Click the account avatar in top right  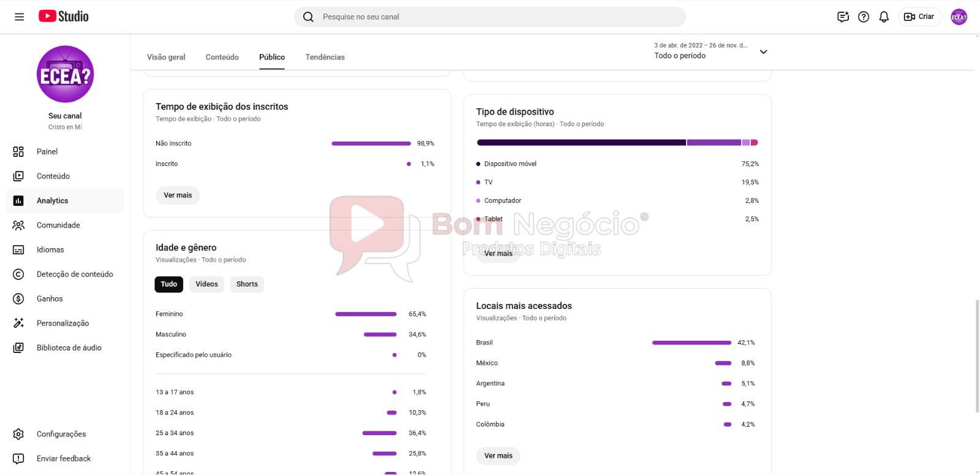pos(959,17)
